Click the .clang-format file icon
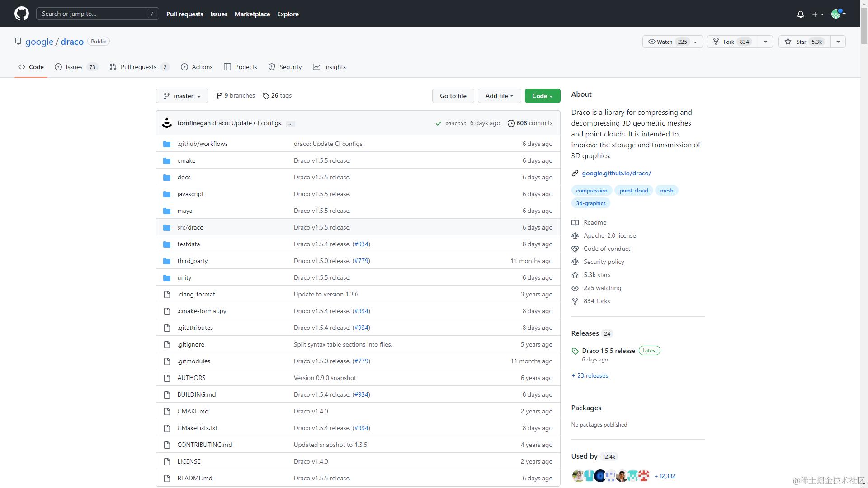This screenshot has height=488, width=868. 167,294
